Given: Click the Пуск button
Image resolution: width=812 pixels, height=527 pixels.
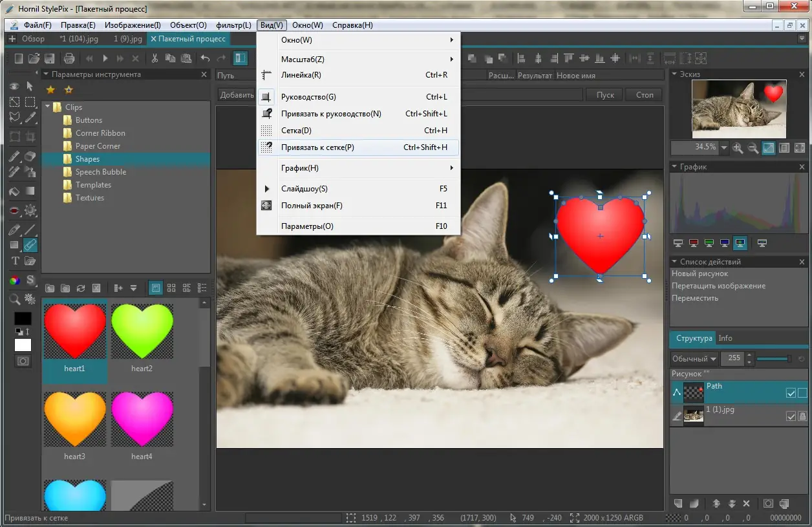Looking at the screenshot, I should click(x=605, y=94).
